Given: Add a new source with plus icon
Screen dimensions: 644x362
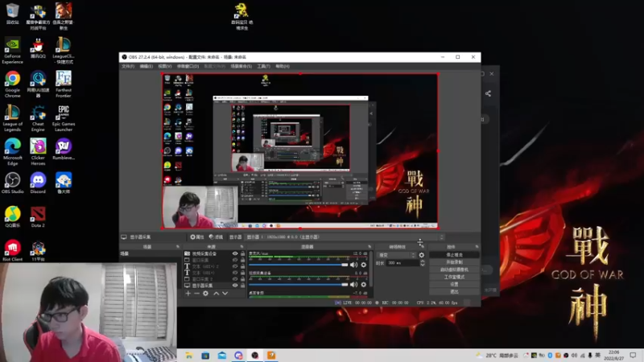Looking at the screenshot, I should click(188, 294).
